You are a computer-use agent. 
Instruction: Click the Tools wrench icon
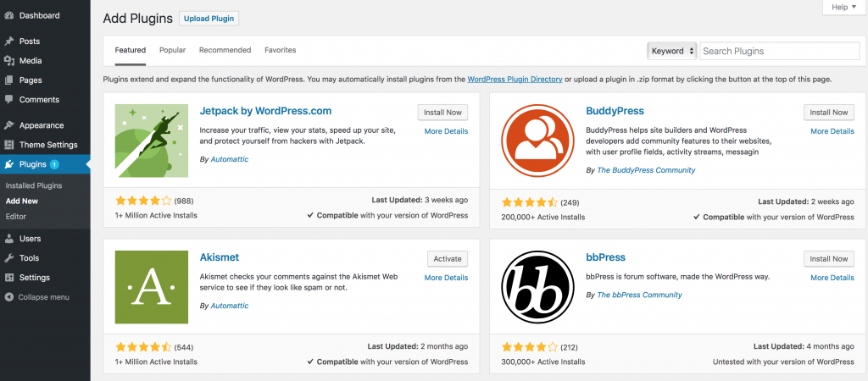pyautogui.click(x=8, y=258)
